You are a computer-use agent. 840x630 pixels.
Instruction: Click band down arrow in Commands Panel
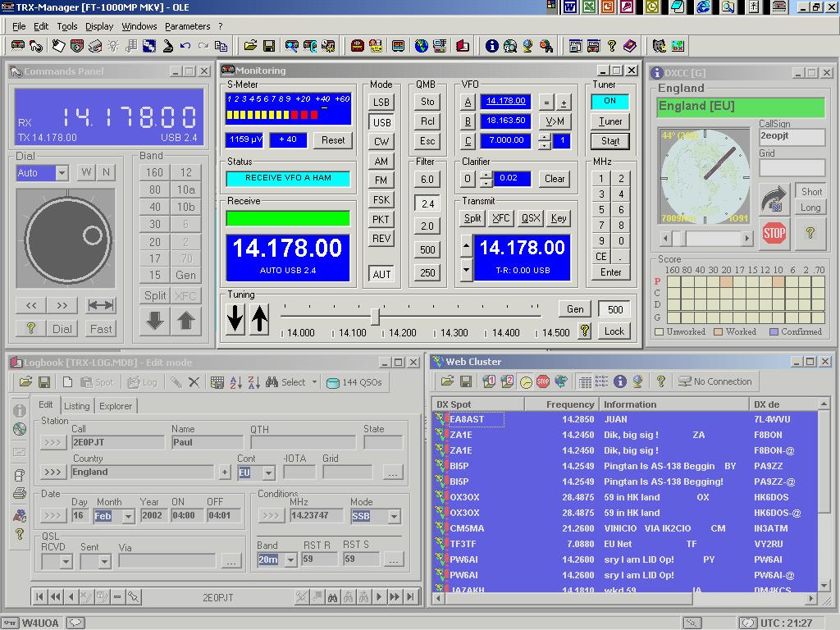point(155,321)
